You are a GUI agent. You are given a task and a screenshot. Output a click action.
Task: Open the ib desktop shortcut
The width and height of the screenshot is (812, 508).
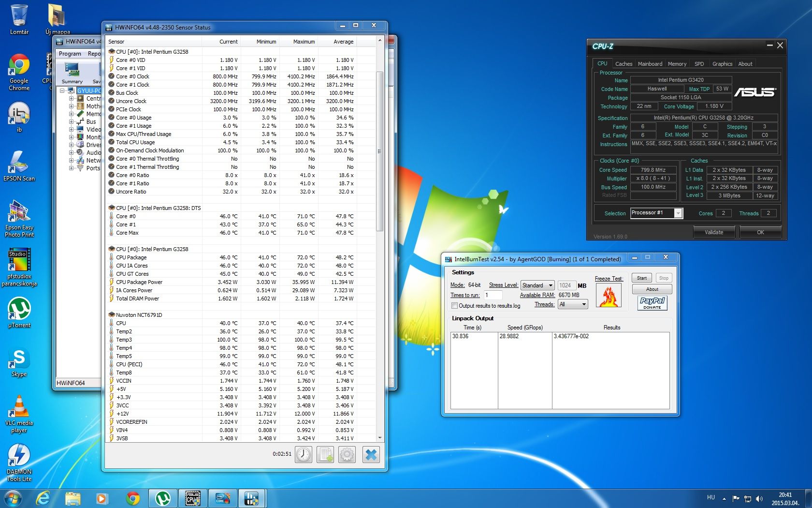(x=19, y=117)
